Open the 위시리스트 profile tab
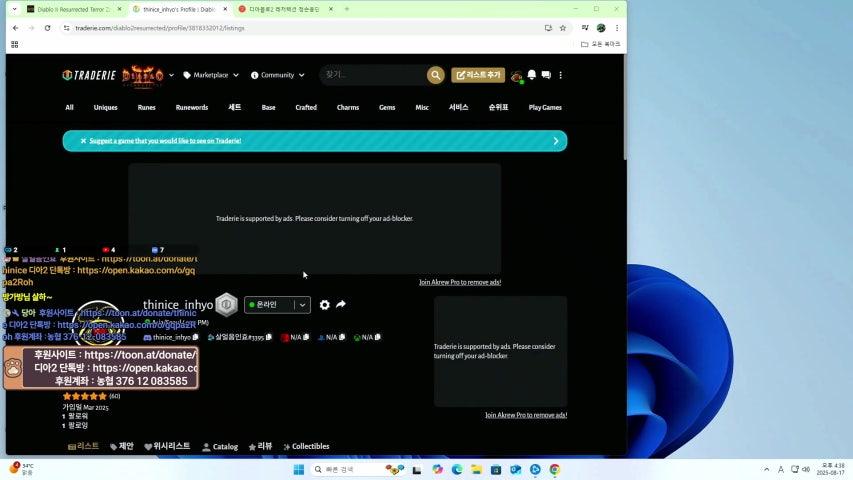Viewport: 853px width, 480px height. pyautogui.click(x=167, y=446)
